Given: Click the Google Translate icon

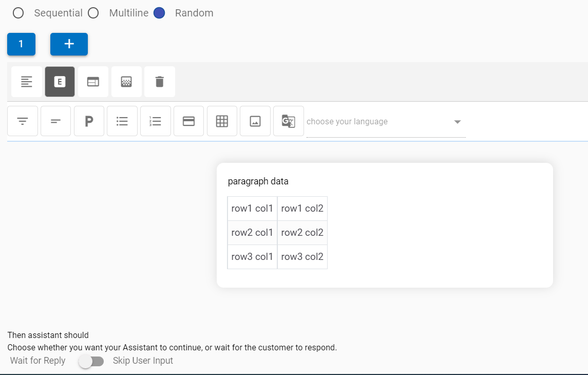Looking at the screenshot, I should (288, 121).
